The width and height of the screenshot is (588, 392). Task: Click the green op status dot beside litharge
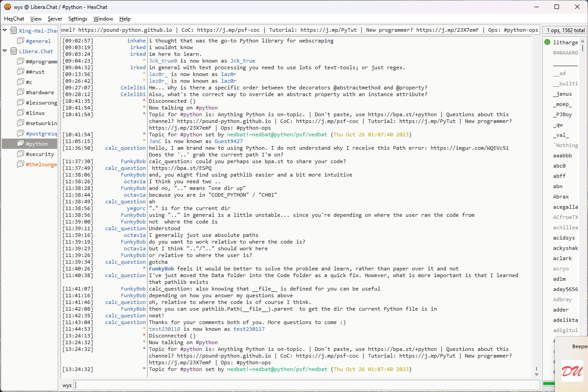point(547,42)
